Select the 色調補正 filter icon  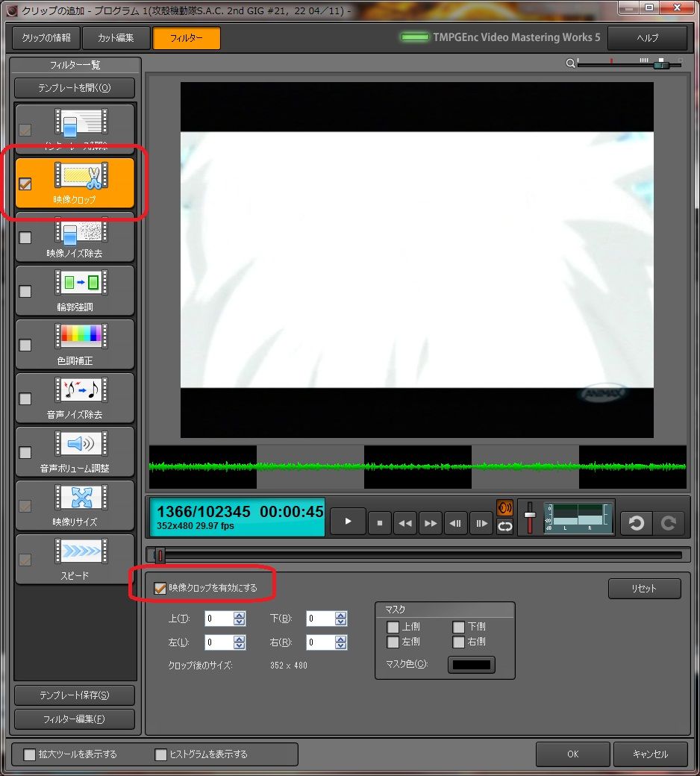[81, 337]
